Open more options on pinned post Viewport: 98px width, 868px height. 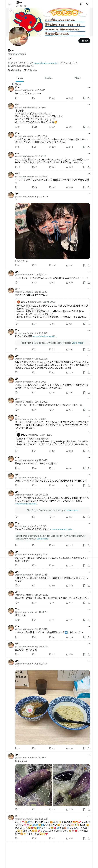(89, 87)
